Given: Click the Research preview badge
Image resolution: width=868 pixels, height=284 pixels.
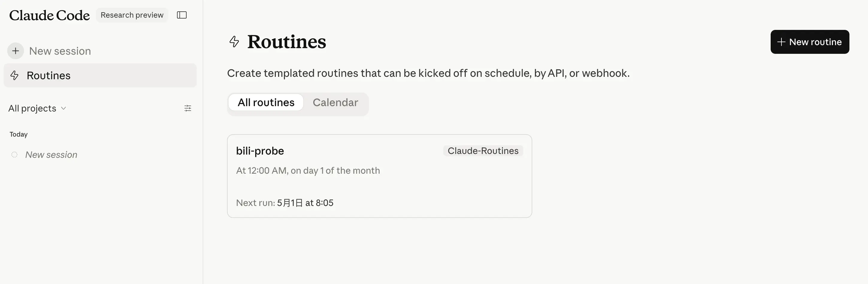Looking at the screenshot, I should 132,15.
